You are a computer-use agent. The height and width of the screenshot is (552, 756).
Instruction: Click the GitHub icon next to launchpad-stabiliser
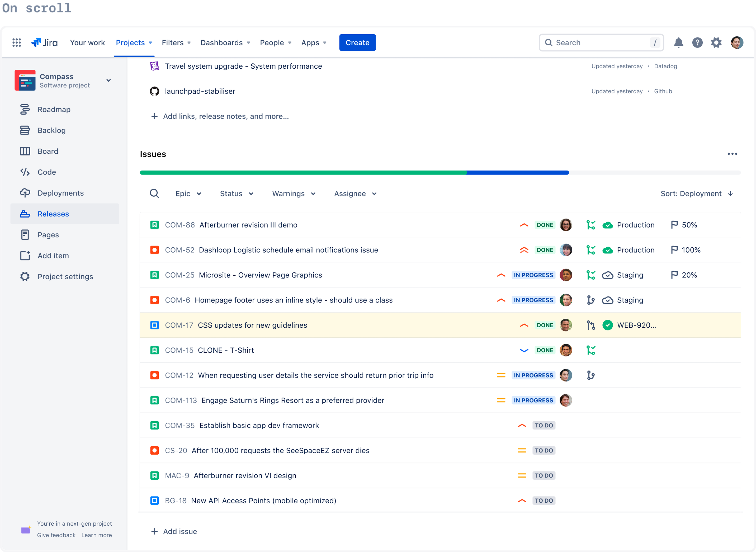coord(154,91)
